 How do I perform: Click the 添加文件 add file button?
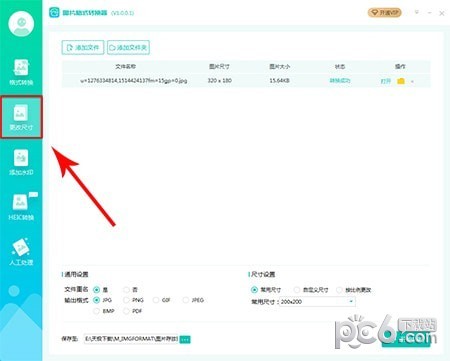pos(83,47)
